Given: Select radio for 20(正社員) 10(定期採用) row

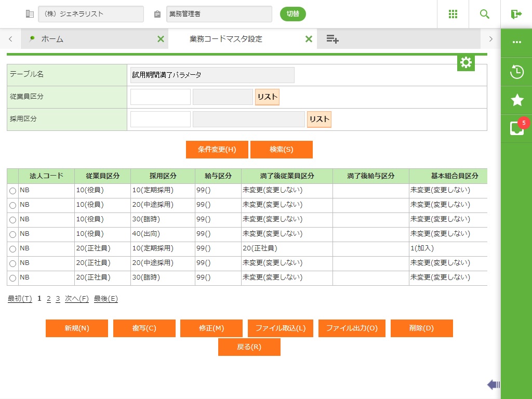Looking at the screenshot, I should pyautogui.click(x=13, y=249).
